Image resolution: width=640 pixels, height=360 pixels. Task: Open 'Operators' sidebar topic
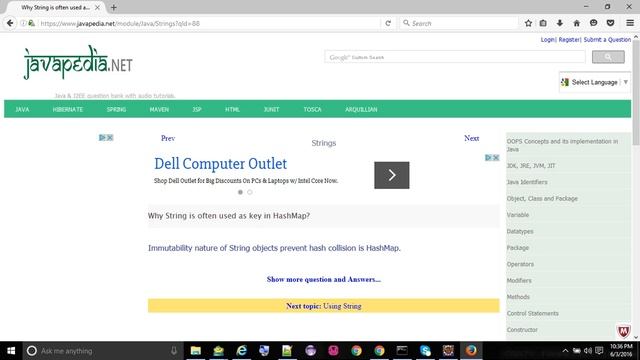(520, 264)
